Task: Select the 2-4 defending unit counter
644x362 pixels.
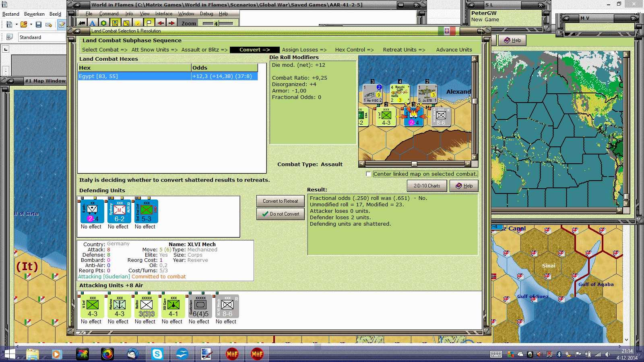Action: coord(92,211)
